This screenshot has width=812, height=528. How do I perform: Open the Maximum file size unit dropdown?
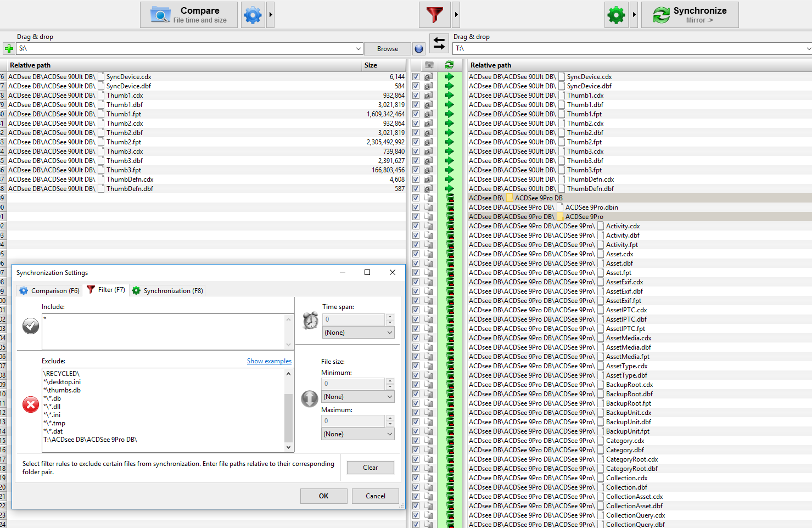coord(358,434)
